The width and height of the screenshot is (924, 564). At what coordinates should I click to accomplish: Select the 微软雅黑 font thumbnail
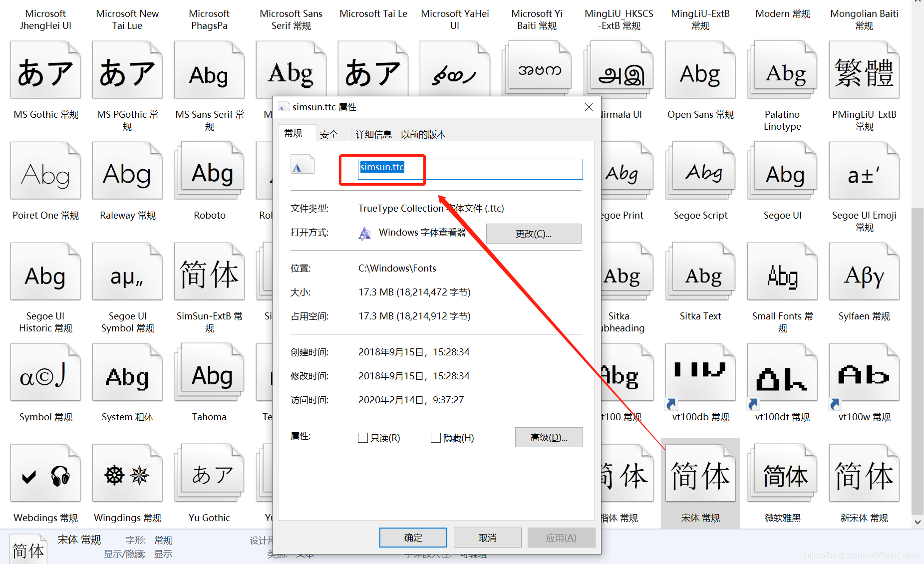(x=782, y=472)
